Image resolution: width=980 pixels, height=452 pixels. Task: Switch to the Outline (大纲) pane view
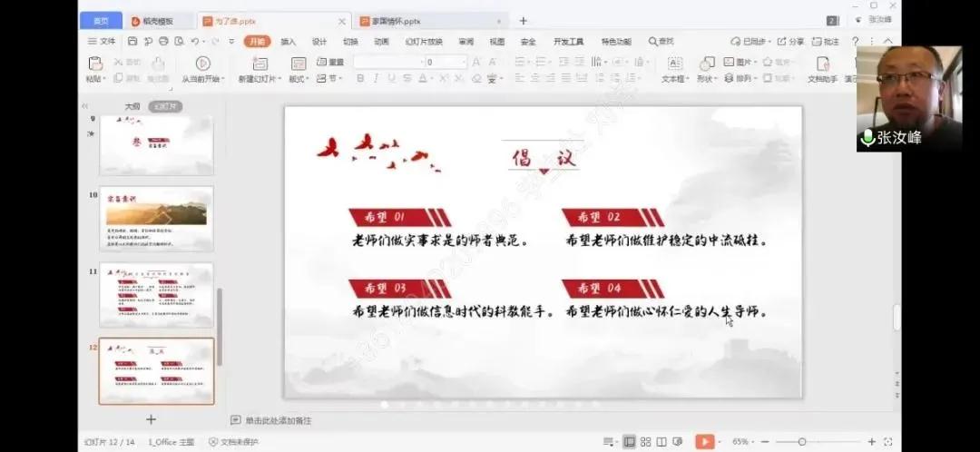[x=132, y=106]
